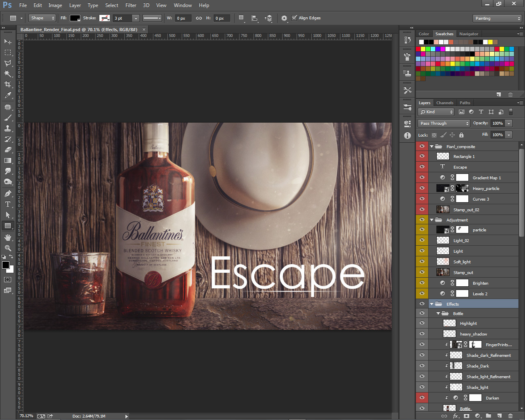This screenshot has height=420, width=525.
Task: Click the foreground color square in toolbox
Action: coord(6,265)
